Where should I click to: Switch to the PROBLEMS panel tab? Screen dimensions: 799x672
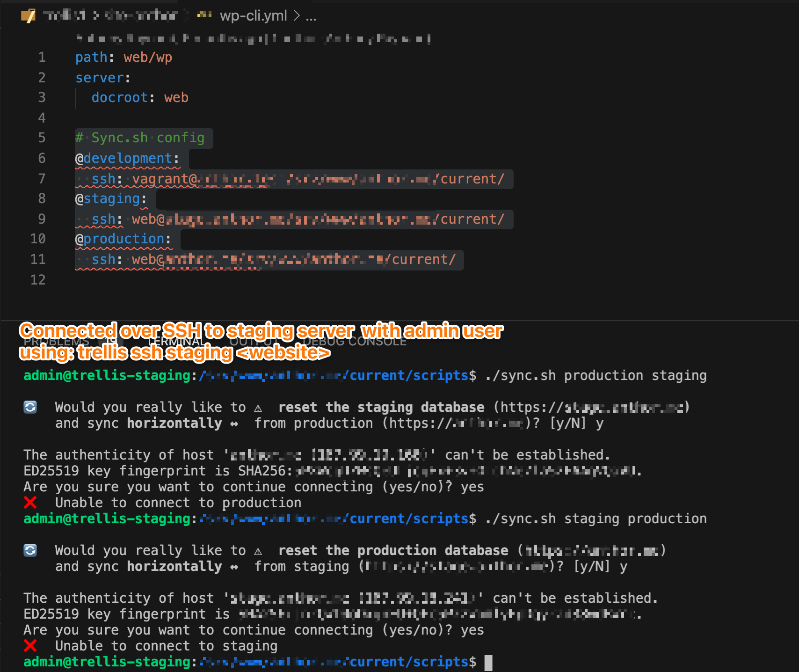pos(56,342)
